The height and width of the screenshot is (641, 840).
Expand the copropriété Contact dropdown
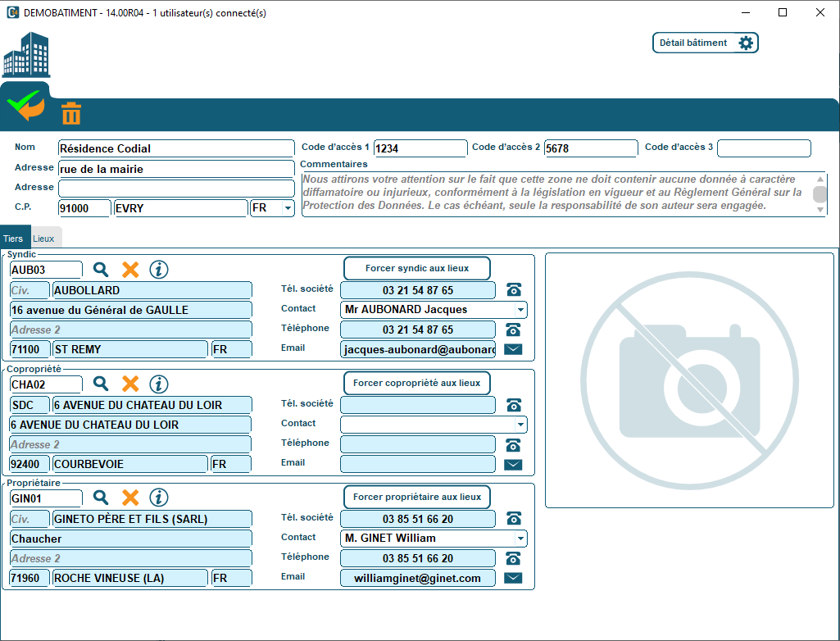coord(520,425)
